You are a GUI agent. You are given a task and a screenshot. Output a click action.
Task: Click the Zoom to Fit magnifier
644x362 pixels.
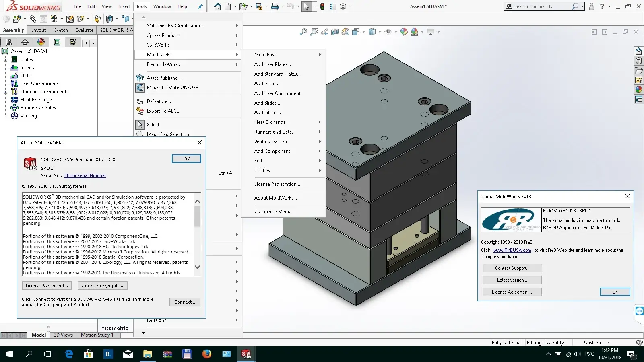[303, 32]
